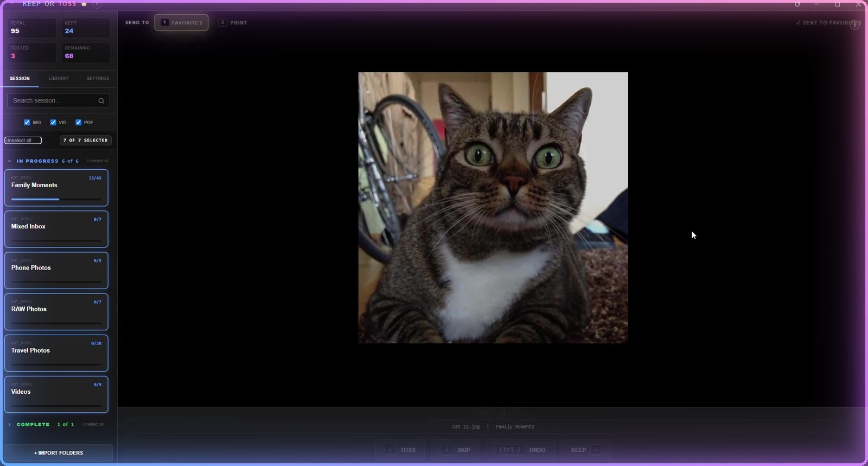The width and height of the screenshot is (868, 466).
Task: Keep the current photo
Action: pyautogui.click(x=585, y=450)
